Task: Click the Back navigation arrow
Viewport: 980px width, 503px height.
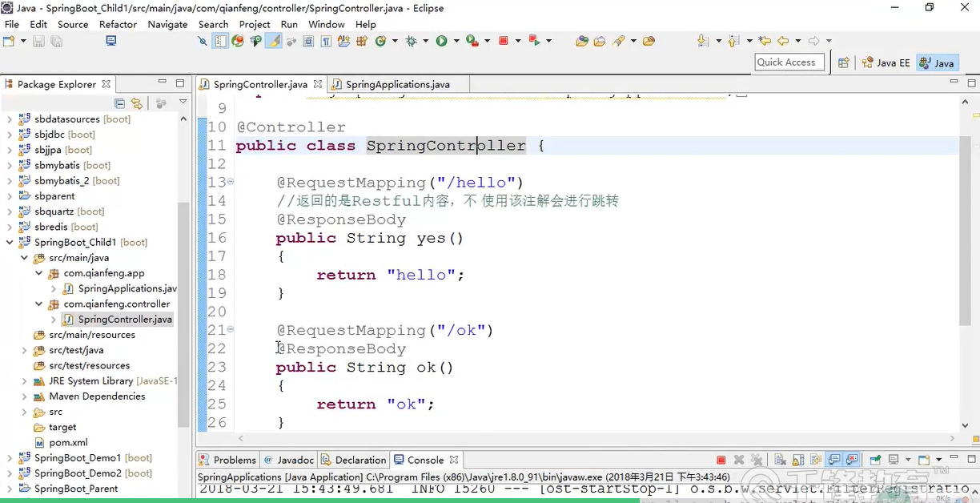Action: click(783, 41)
